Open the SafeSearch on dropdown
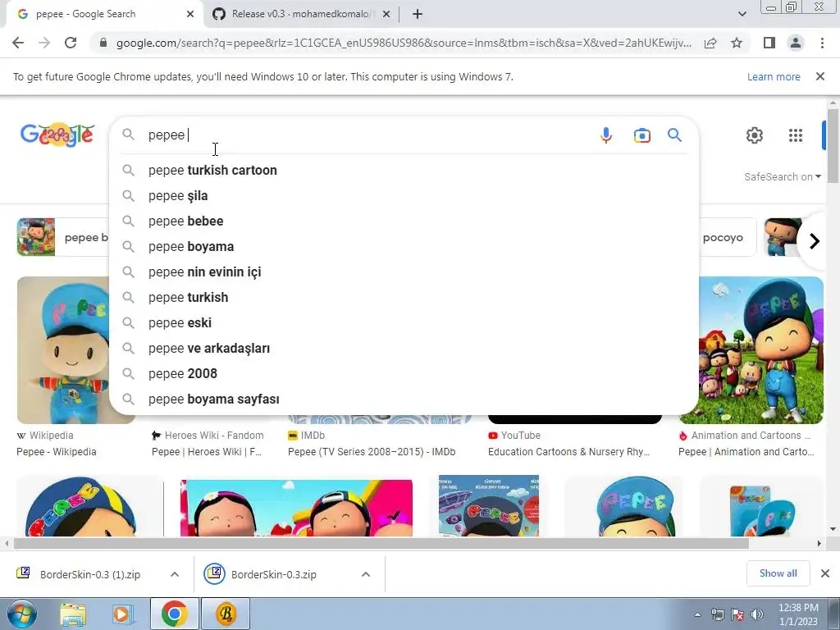Image resolution: width=840 pixels, height=630 pixels. (782, 177)
